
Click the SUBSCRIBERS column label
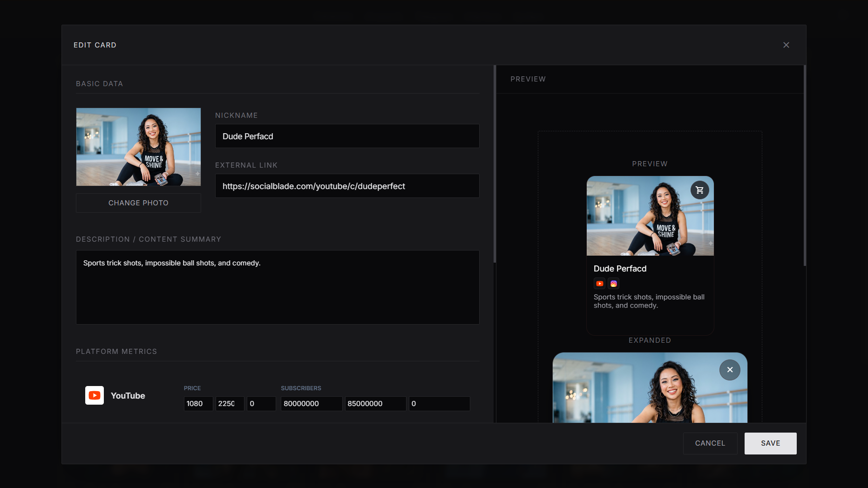click(x=301, y=388)
